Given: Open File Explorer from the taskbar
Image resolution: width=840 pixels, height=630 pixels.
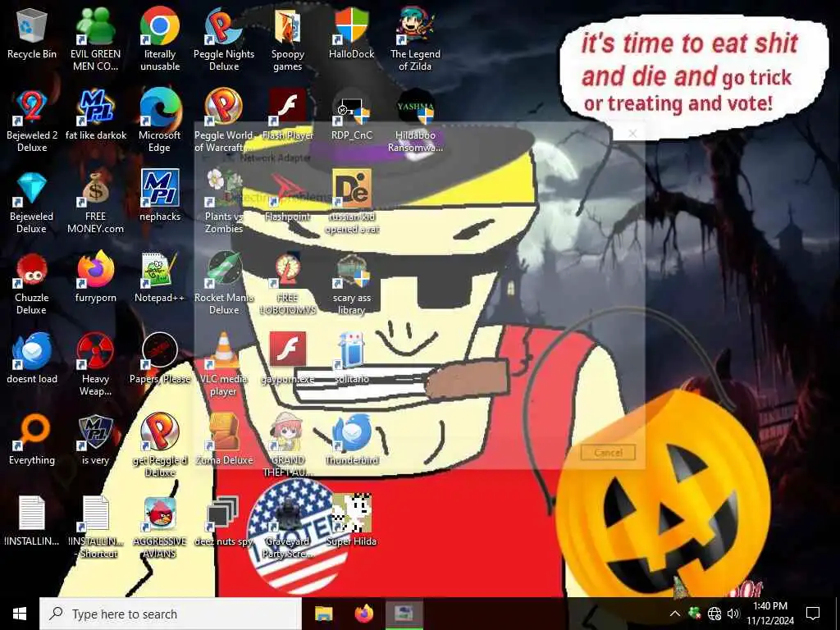Looking at the screenshot, I should point(323,614).
